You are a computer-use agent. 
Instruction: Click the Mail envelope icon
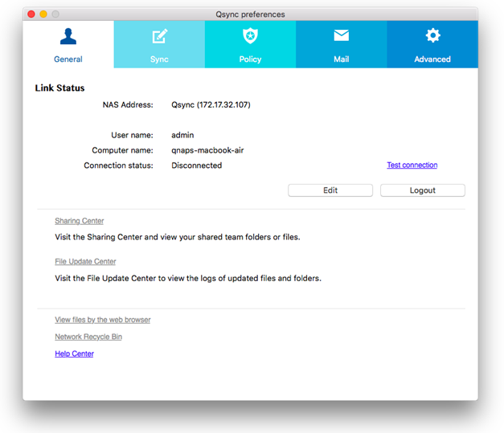[x=341, y=35]
